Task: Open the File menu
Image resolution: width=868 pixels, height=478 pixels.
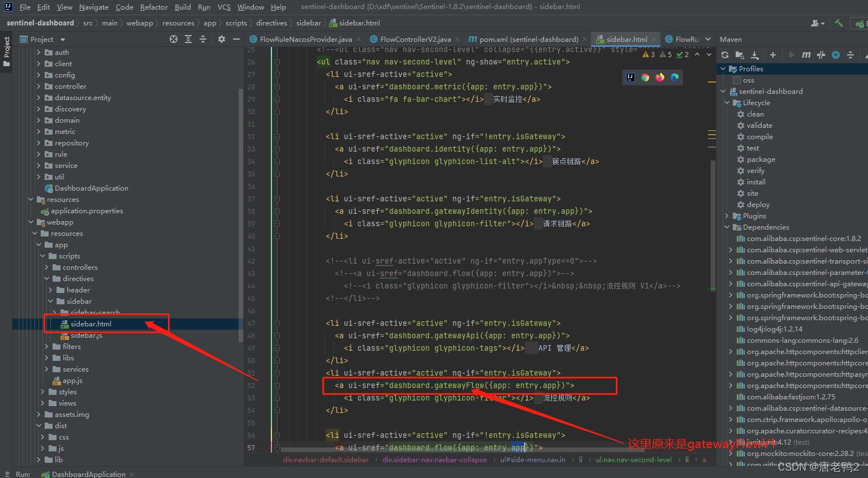Action: pos(25,7)
